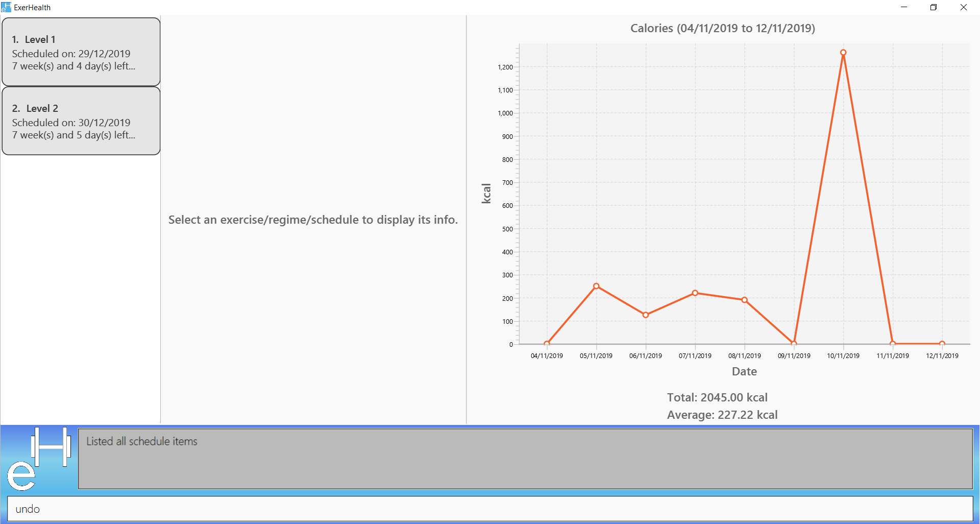Click the 08/11/2019 data point on chart
Viewport: 980px width, 524px height.
(x=745, y=300)
